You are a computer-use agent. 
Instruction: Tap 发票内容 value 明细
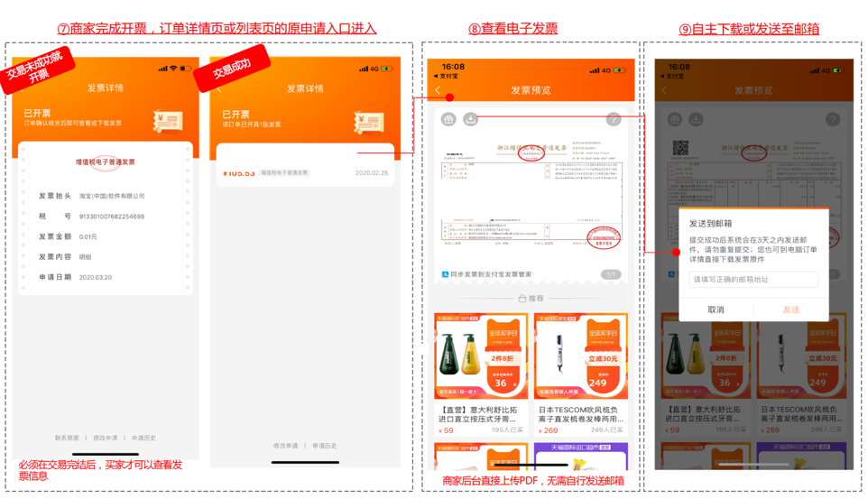[x=85, y=257]
